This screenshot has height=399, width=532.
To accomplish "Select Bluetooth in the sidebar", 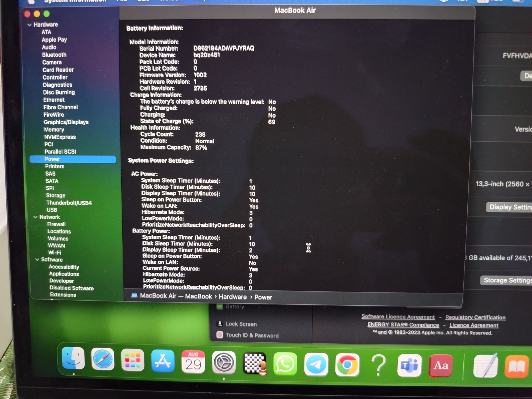I will pos(54,55).
